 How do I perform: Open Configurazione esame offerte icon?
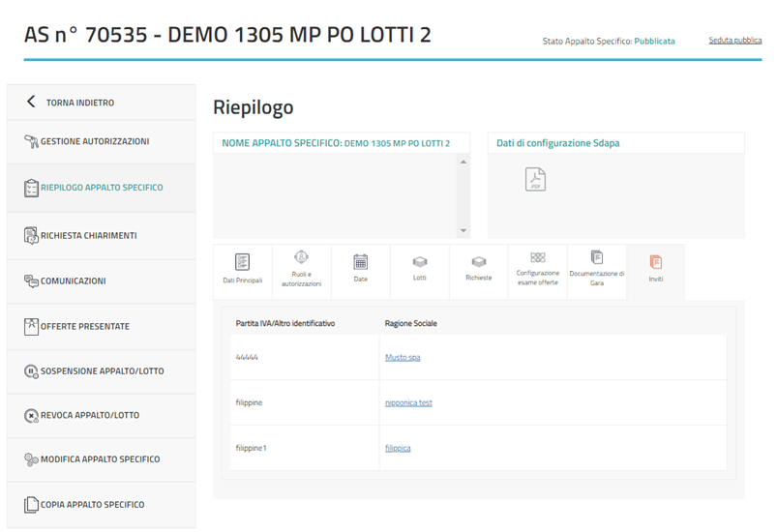pyautogui.click(x=538, y=258)
